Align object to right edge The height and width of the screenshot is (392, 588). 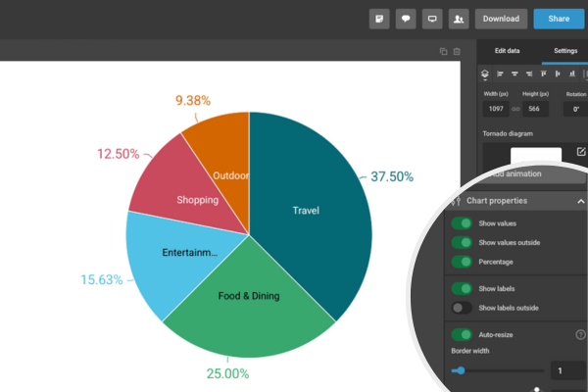[529, 73]
